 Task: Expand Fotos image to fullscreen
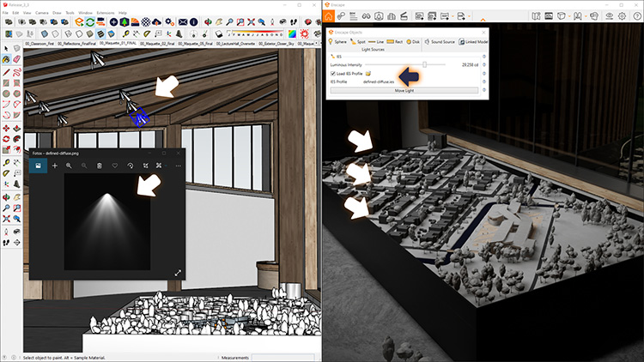click(178, 273)
